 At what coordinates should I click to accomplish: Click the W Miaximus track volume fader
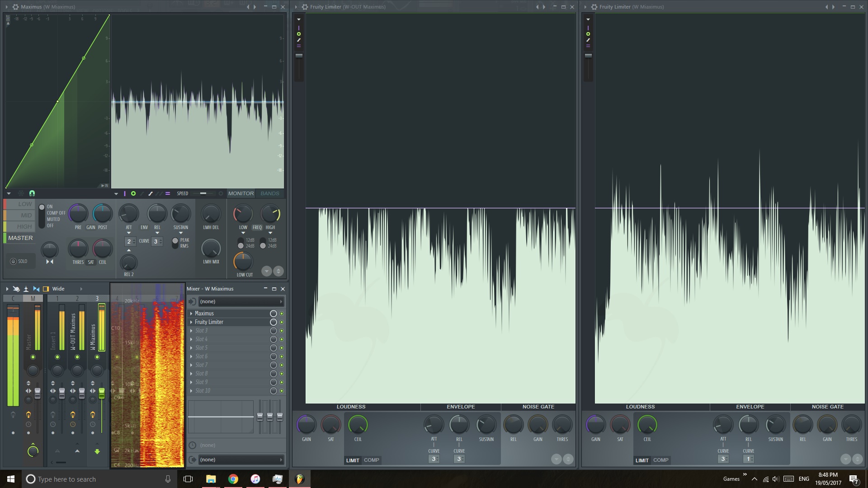[x=102, y=393]
